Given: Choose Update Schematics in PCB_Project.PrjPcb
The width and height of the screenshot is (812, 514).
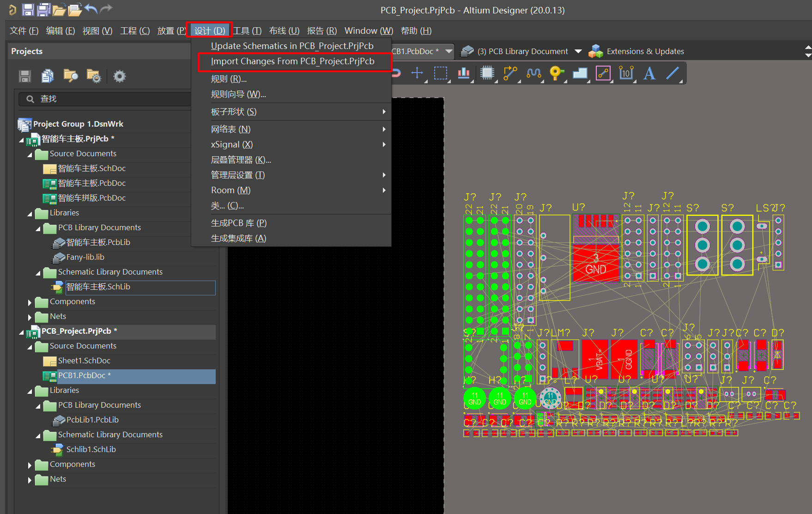Looking at the screenshot, I should [x=292, y=46].
